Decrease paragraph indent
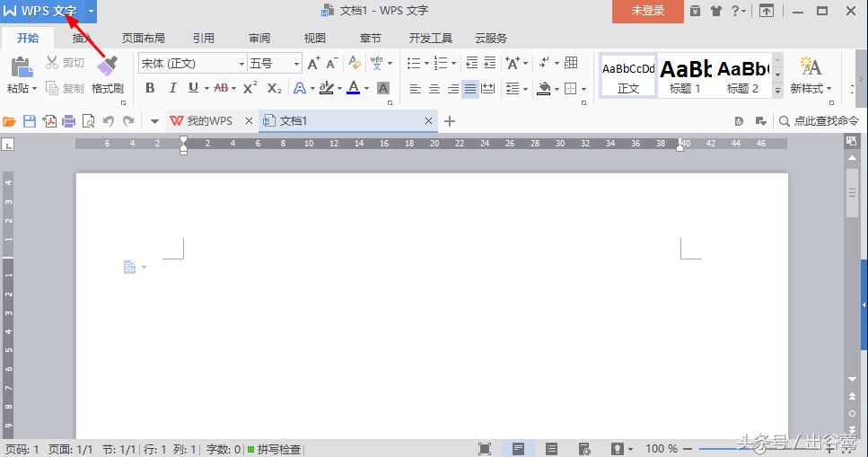868x457 pixels. tap(471, 63)
